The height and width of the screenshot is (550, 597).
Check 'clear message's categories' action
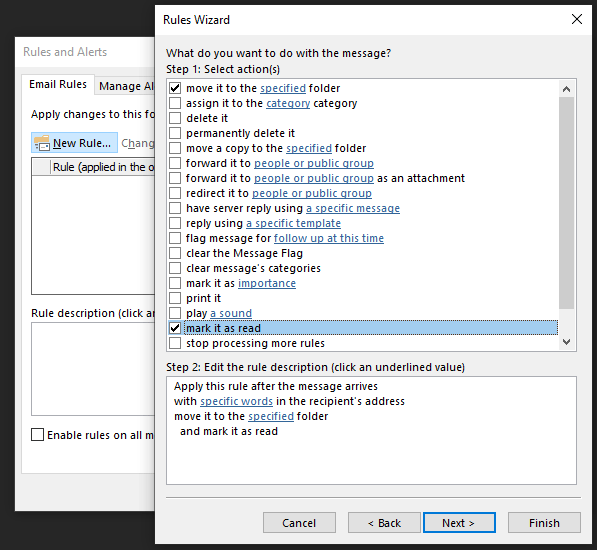175,268
